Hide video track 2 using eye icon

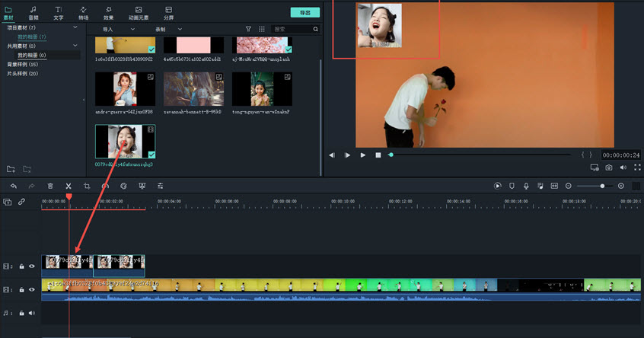coord(32,266)
